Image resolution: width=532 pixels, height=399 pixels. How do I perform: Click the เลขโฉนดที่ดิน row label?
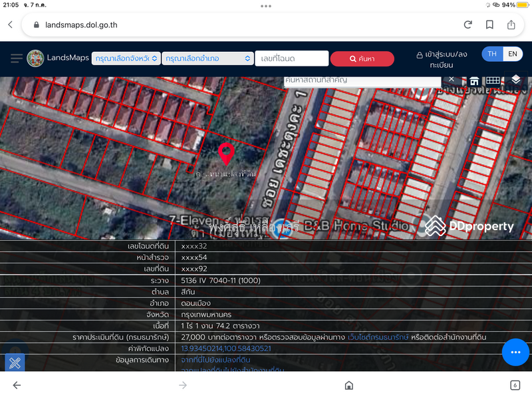148,246
